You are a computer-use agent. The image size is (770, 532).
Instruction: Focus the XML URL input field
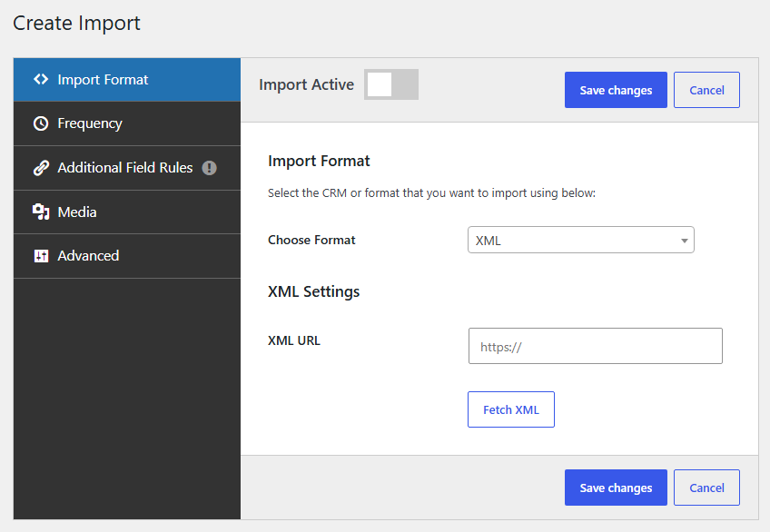coord(595,346)
